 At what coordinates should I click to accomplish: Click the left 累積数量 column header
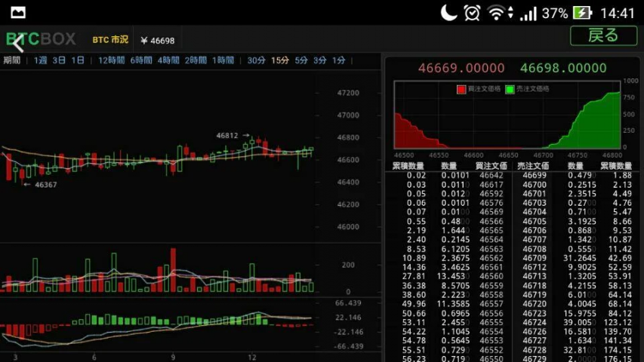tap(408, 166)
